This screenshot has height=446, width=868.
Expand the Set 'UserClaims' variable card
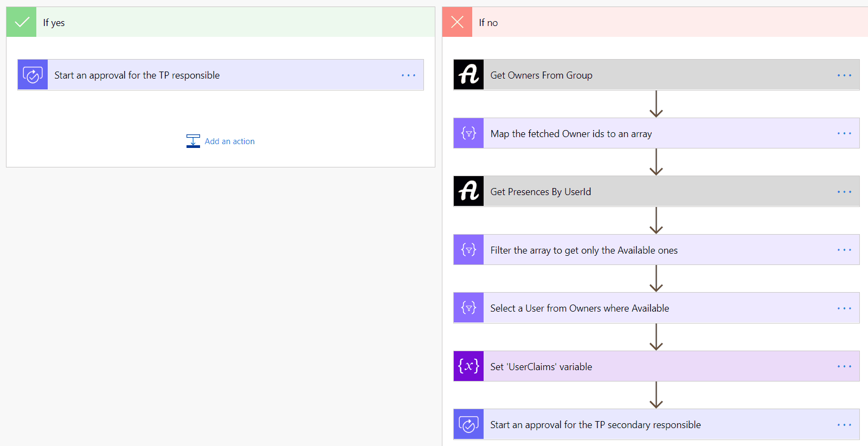(x=657, y=366)
